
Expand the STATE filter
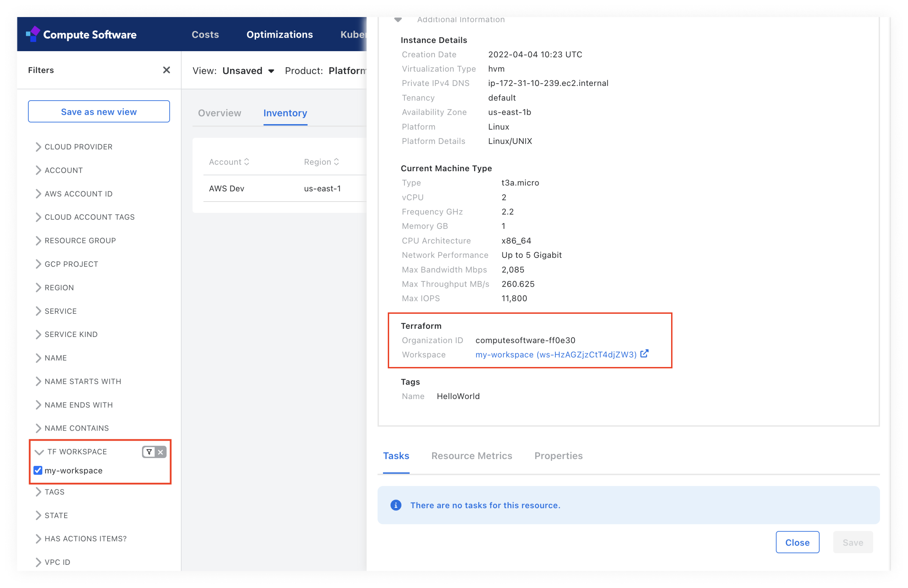[51, 516]
